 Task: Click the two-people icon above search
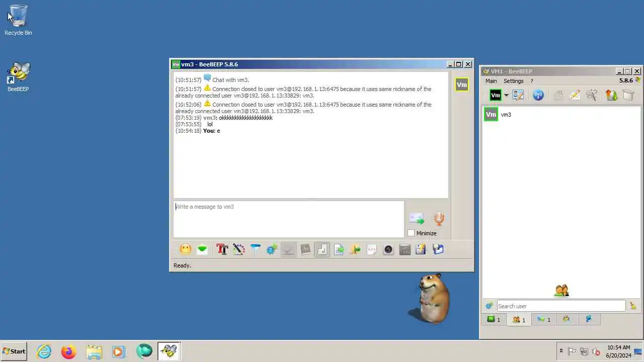[561, 291]
